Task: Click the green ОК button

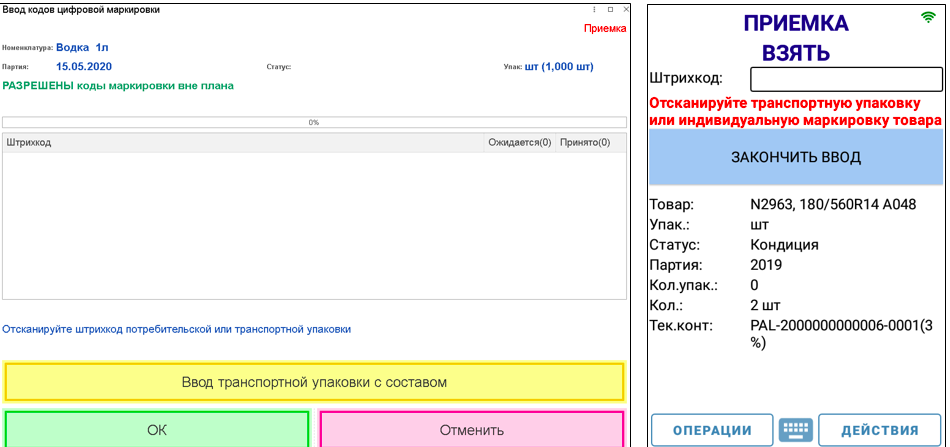Action: tap(156, 430)
